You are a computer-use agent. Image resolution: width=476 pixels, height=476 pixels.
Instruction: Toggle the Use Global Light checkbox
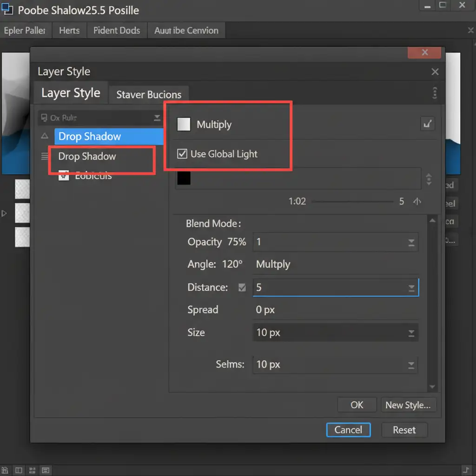182,154
